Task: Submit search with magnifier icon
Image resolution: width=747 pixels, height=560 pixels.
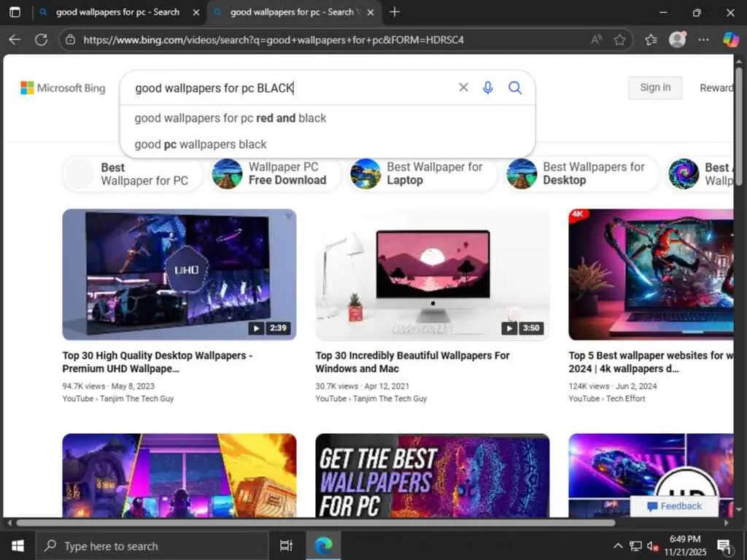Action: (515, 87)
